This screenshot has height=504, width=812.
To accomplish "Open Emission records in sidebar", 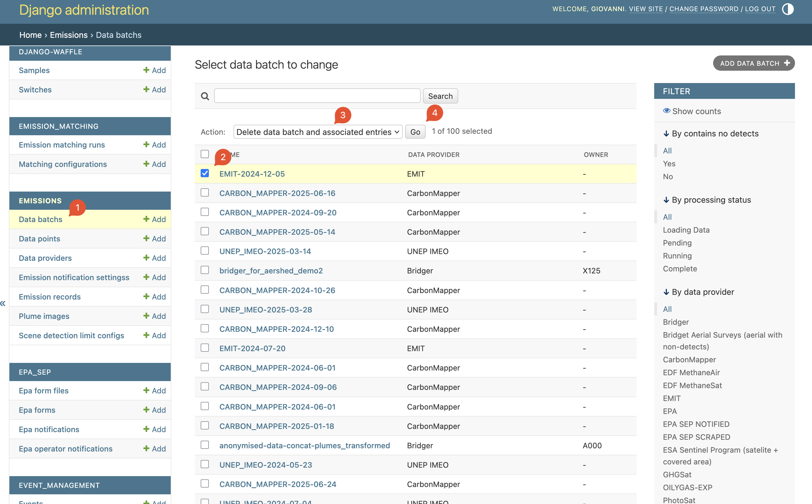I will 50,297.
